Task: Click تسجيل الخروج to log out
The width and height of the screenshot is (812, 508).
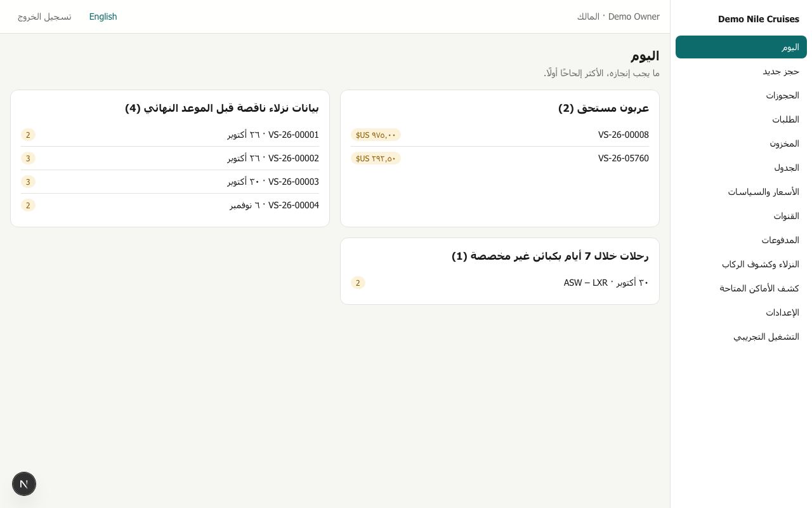Action: point(44,17)
